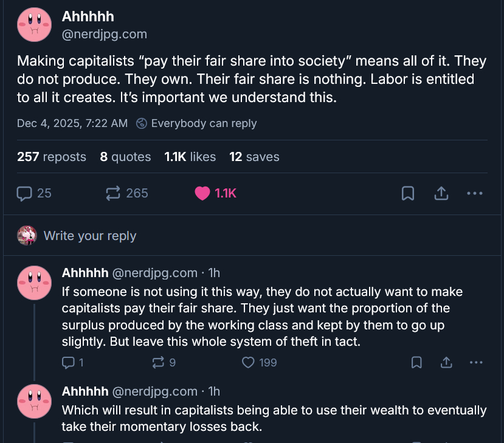Open the Everybody can reply setting

pos(197,123)
